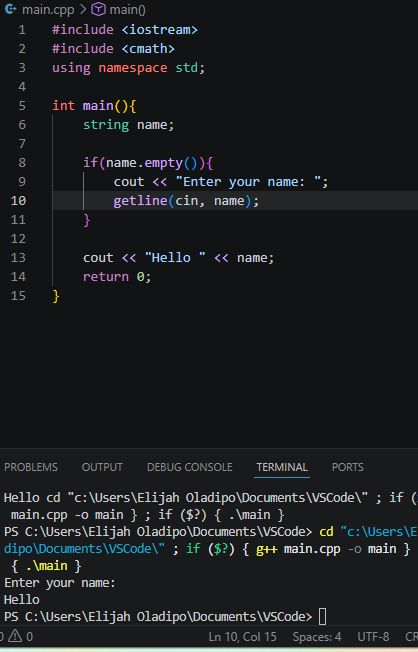
Task: Change indentation via Spaces: 4
Action: click(x=317, y=637)
